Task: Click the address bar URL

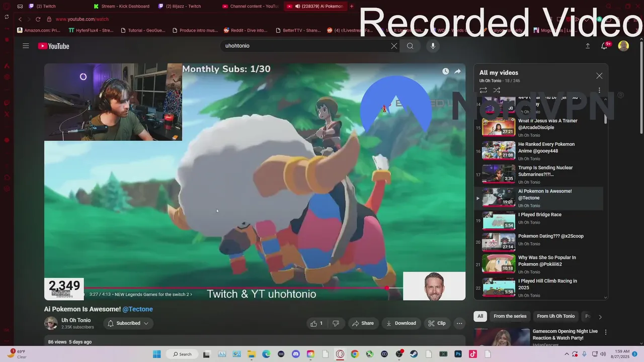Action: [x=82, y=19]
